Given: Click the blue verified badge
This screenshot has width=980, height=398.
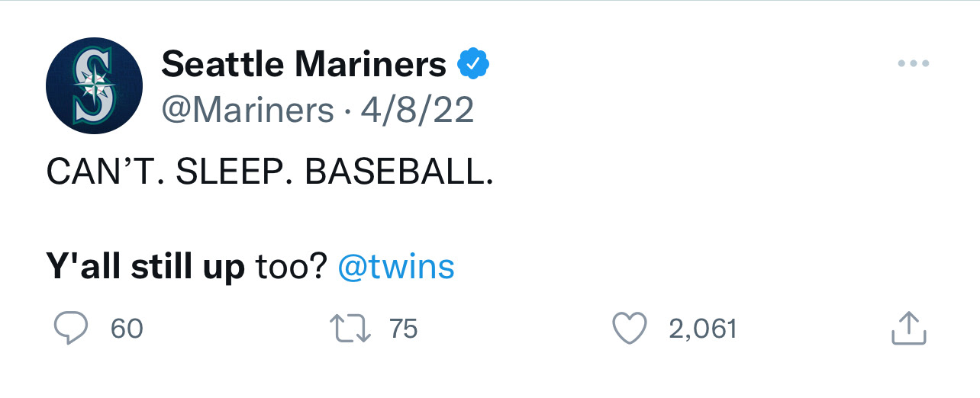Looking at the screenshot, I should [473, 65].
